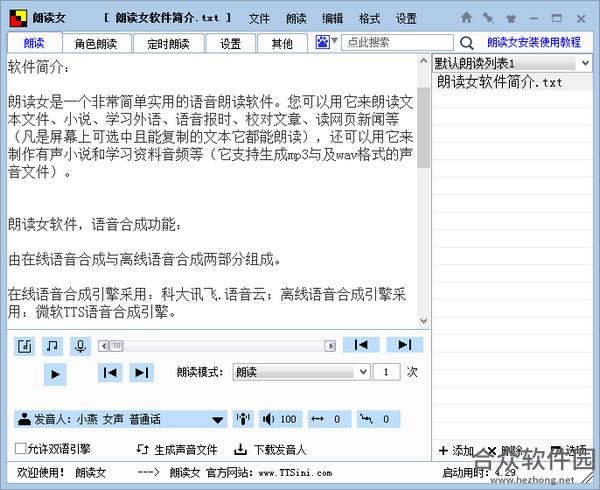Open the 朗读 menu in title bar
Image resolution: width=600 pixels, height=490 pixels.
[296, 18]
